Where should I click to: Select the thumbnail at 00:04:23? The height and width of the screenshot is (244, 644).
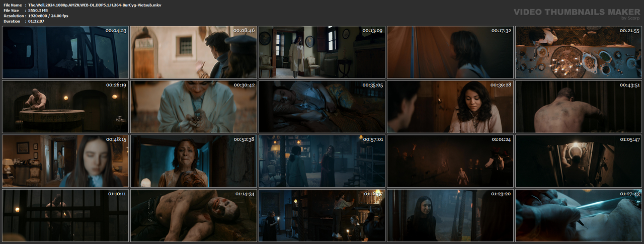click(65, 52)
